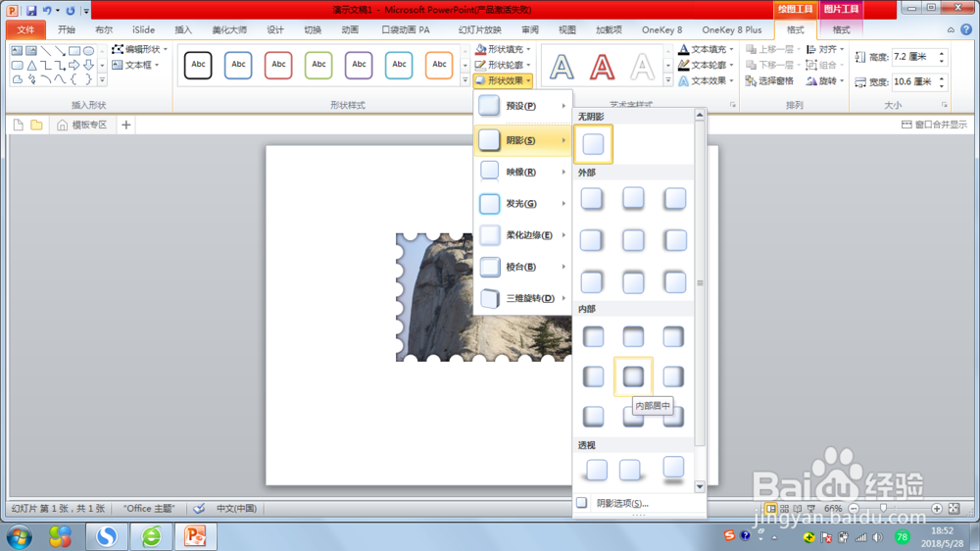The image size is (980, 551).
Task: Open 形状填充 shape fill icon
Action: pos(480,49)
